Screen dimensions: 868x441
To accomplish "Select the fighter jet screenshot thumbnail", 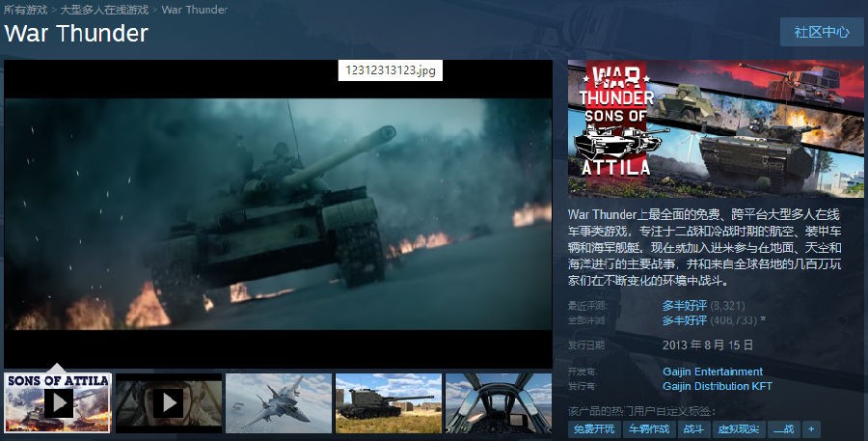I will point(279,402).
